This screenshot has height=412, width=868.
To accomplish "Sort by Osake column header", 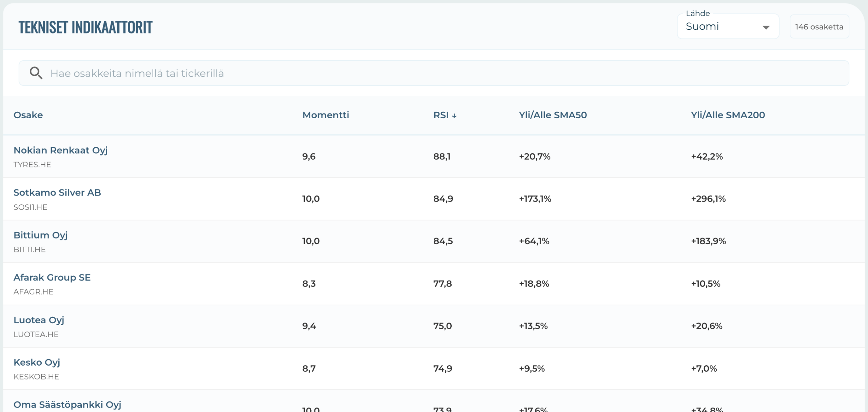I will click(x=28, y=115).
